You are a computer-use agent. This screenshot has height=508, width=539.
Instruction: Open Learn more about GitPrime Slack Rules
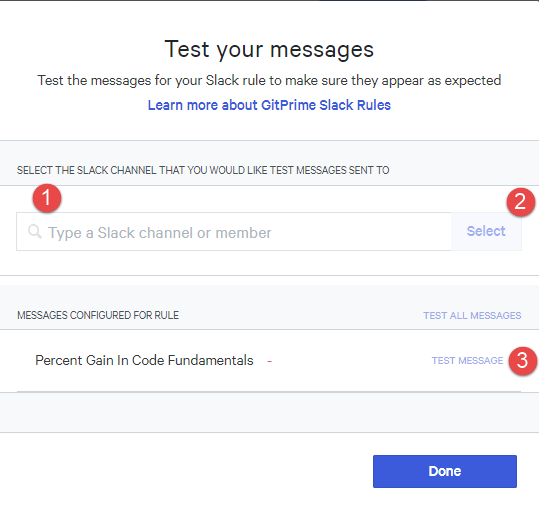pos(269,105)
